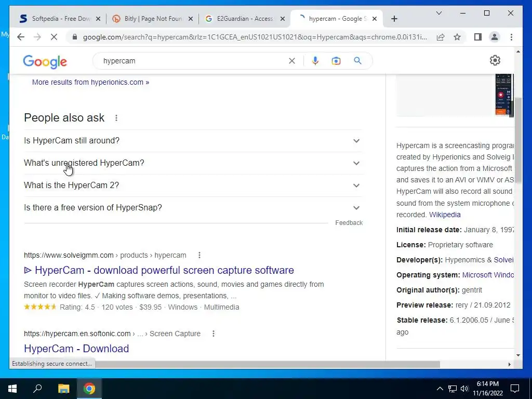Click the hypercam search input field

[x=193, y=61]
